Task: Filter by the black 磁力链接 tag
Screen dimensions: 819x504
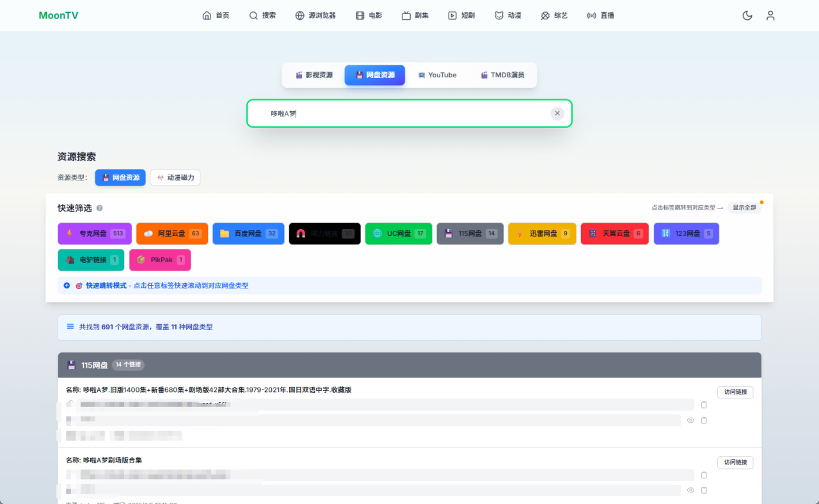Action: pyautogui.click(x=325, y=233)
